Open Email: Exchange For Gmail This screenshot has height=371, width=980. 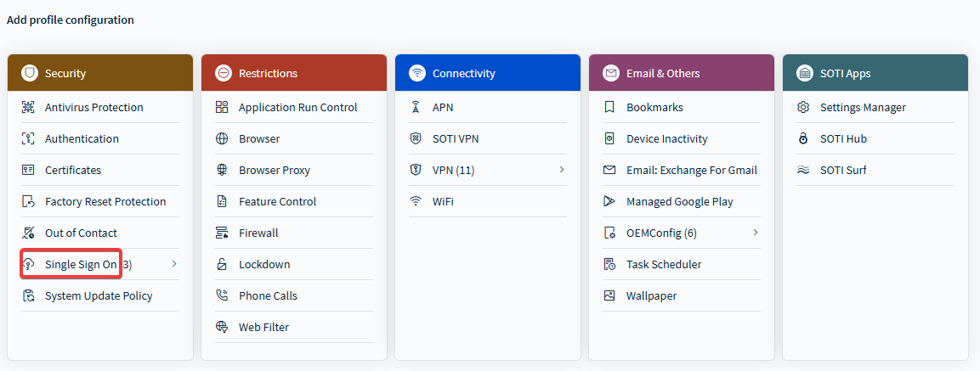[x=691, y=171]
